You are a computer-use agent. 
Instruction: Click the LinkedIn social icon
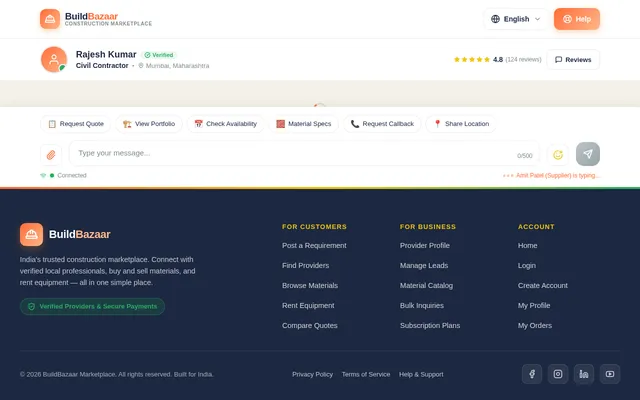click(x=584, y=374)
